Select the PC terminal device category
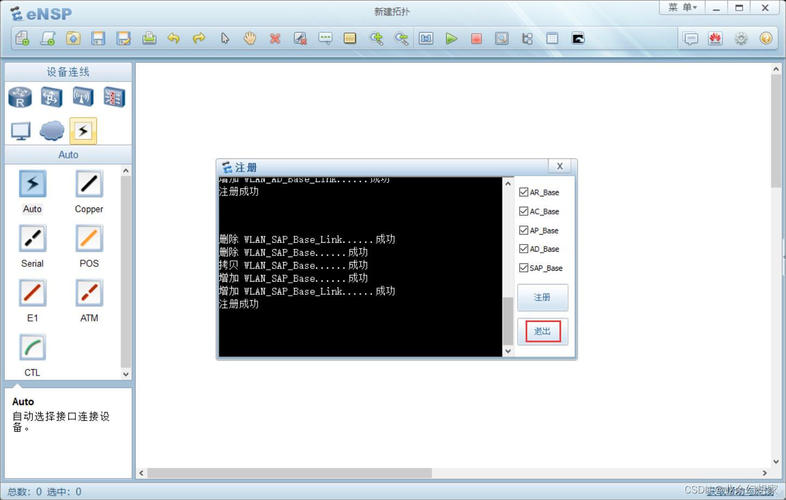Viewport: 786px width, 500px height. (21, 131)
